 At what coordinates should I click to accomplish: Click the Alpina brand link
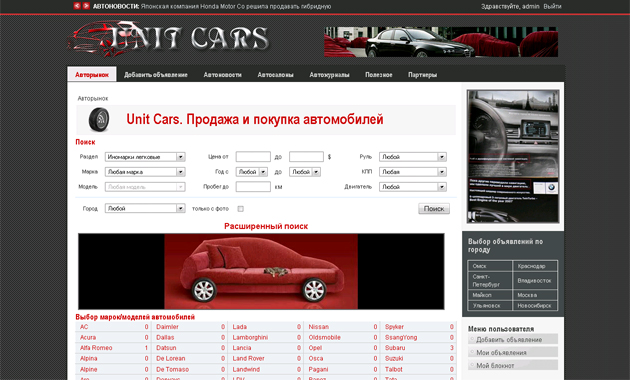89,358
